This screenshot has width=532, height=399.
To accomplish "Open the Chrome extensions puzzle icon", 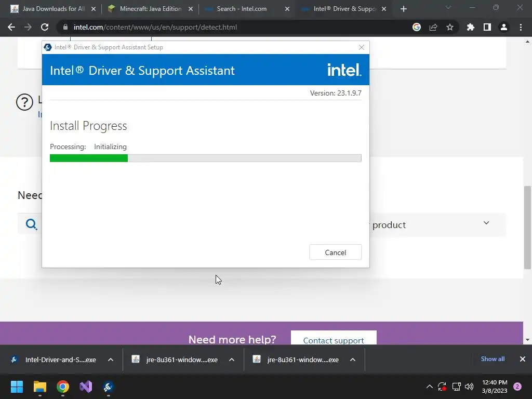I will 471,27.
